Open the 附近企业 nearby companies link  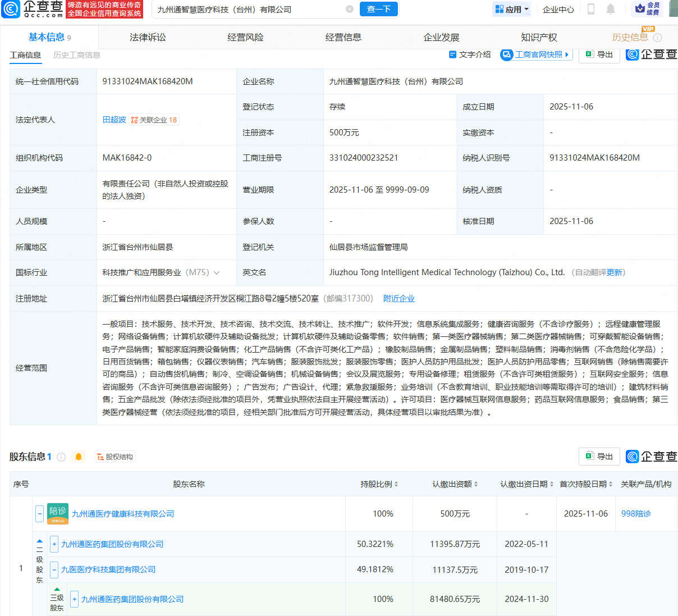pyautogui.click(x=399, y=298)
